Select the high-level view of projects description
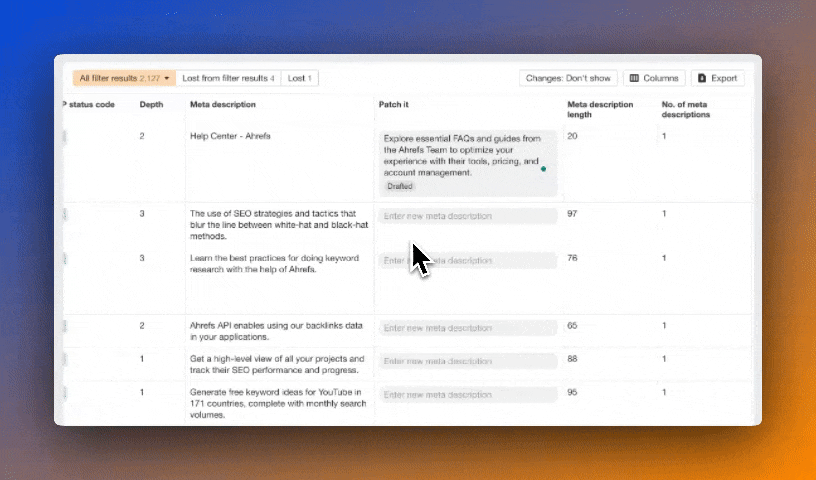The width and height of the screenshot is (816, 480). [277, 364]
